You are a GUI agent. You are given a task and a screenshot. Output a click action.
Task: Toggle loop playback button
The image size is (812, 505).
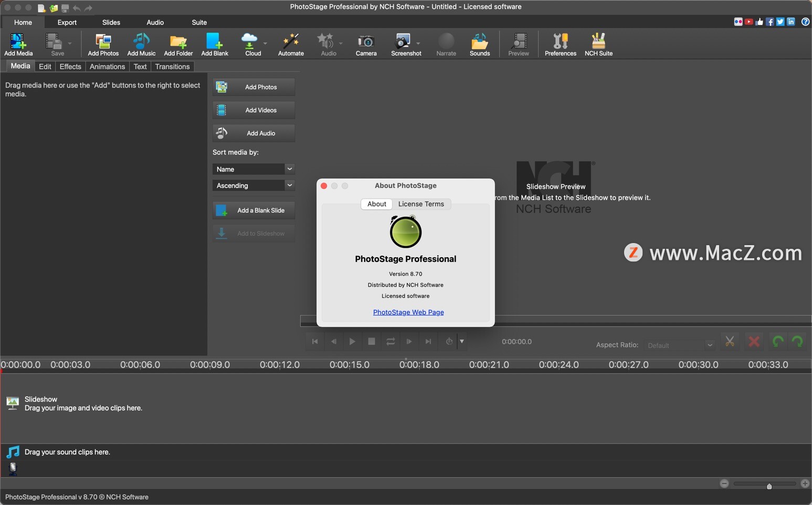391,341
